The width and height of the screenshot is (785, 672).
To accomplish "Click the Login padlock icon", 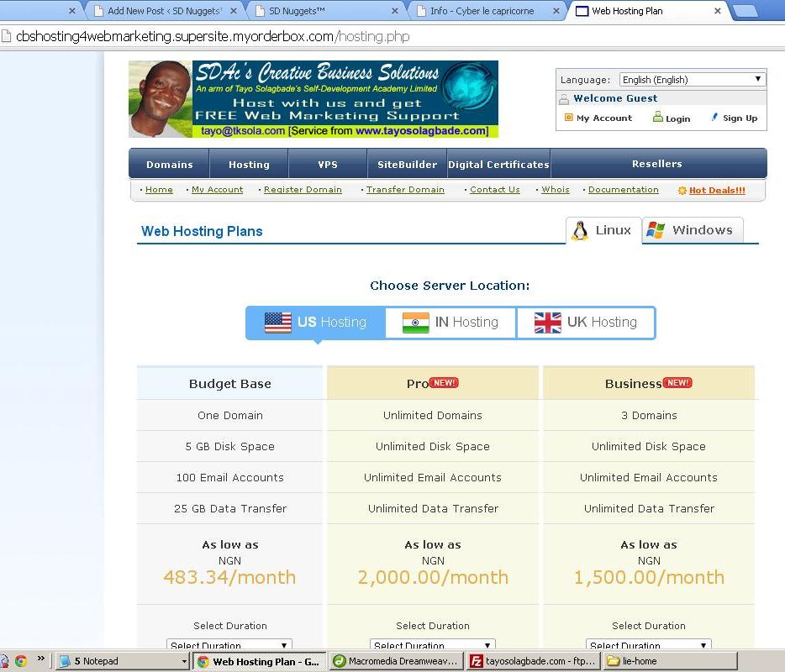I will (658, 117).
